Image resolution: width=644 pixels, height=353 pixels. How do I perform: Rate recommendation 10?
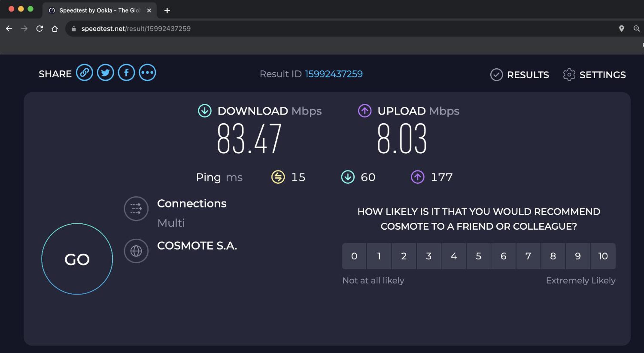coord(603,256)
